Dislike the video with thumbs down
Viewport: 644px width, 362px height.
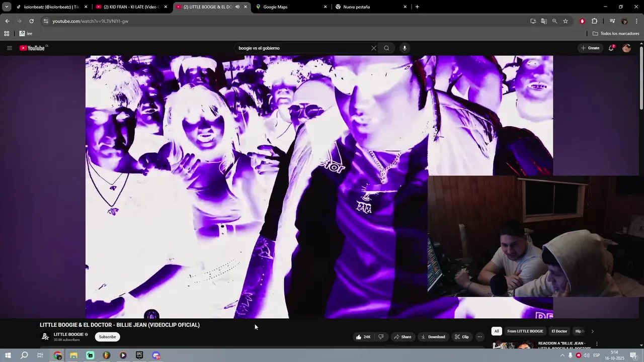tap(381, 337)
